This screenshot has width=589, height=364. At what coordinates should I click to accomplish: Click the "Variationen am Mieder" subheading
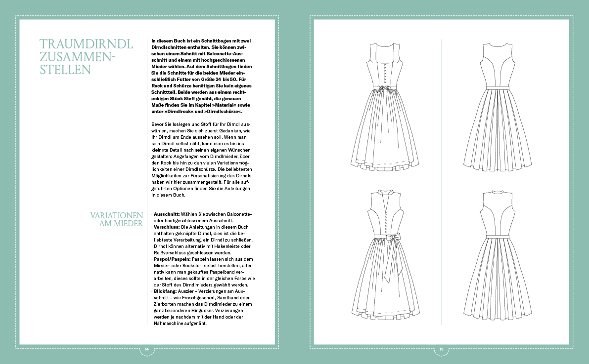(117, 220)
